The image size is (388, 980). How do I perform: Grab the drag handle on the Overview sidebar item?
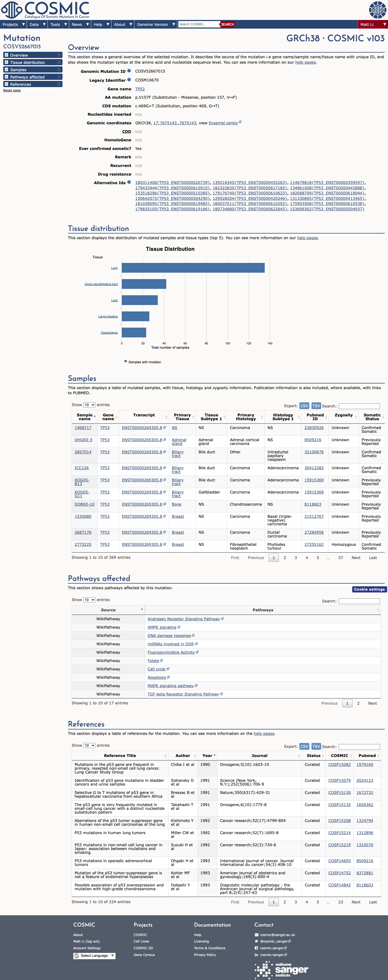click(x=59, y=55)
